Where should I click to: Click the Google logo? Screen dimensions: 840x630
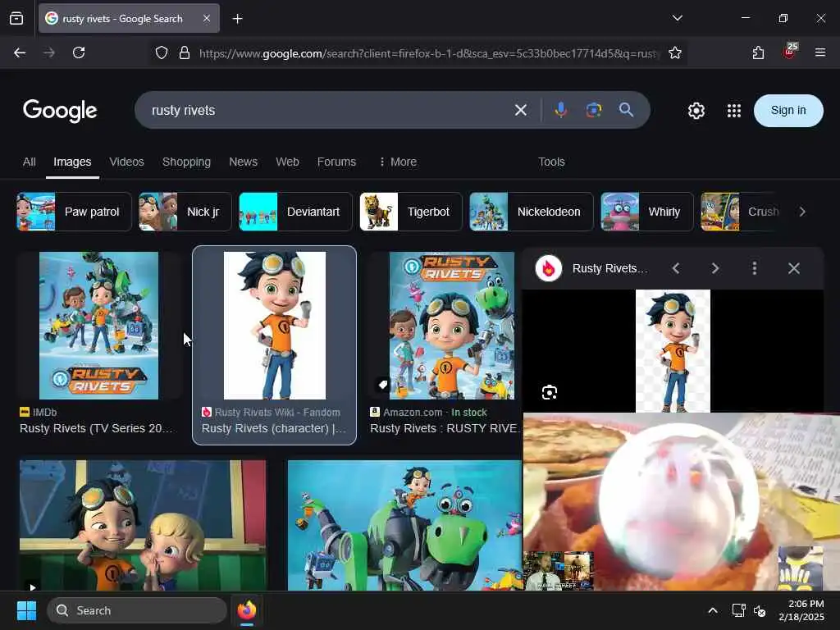click(60, 111)
